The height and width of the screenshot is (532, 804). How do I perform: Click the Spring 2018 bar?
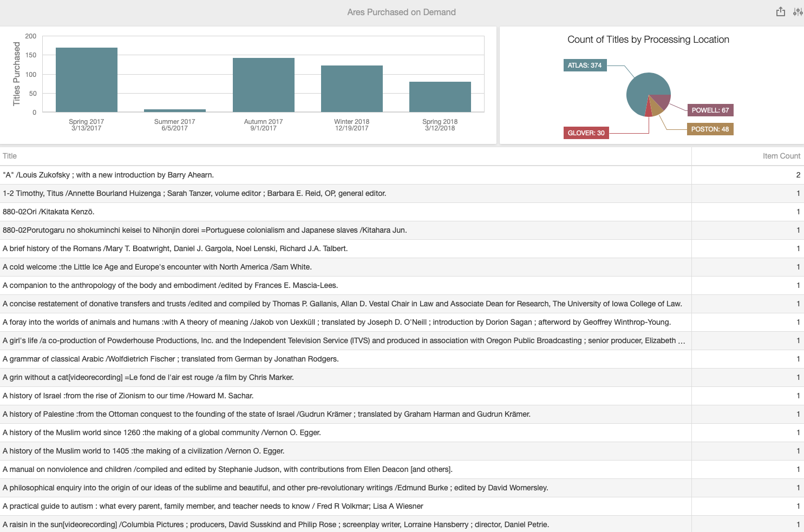point(440,96)
